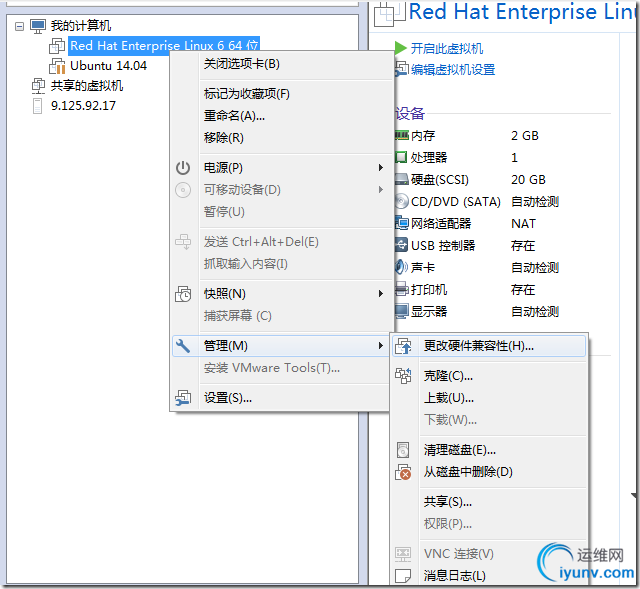
Task: Open 快照(N) menu entry
Action: click(280, 294)
